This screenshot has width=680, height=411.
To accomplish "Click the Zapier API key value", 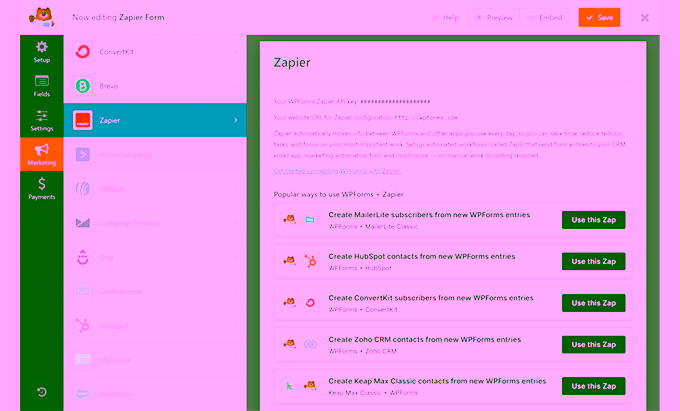I will click(395, 101).
